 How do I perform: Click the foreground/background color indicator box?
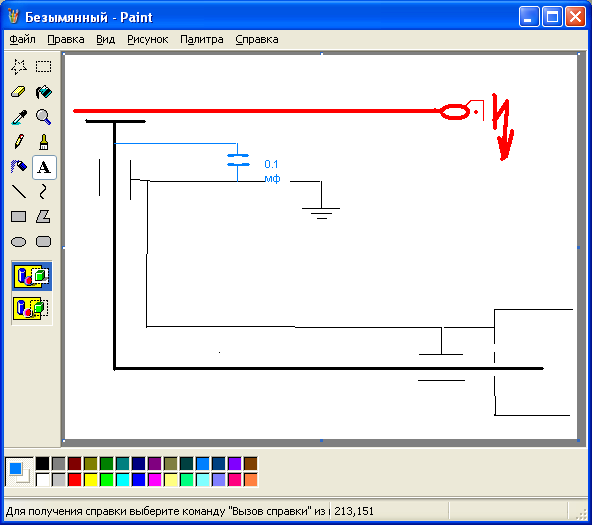[x=19, y=472]
